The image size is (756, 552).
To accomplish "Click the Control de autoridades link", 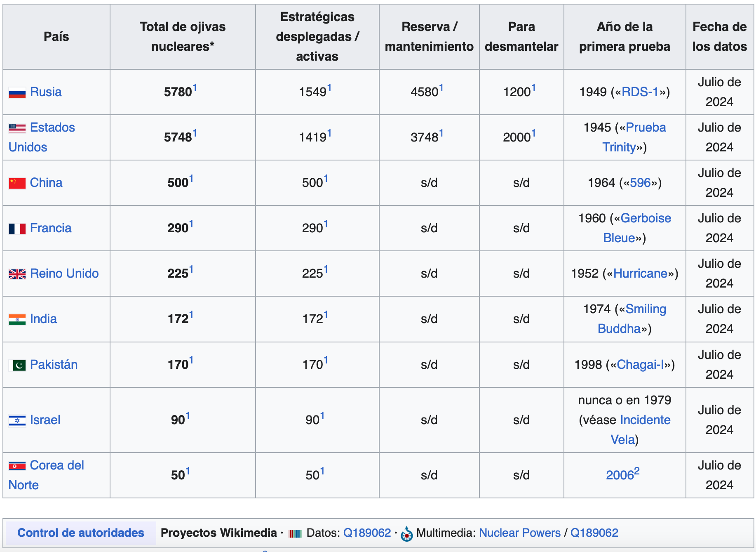I will (x=81, y=533).
